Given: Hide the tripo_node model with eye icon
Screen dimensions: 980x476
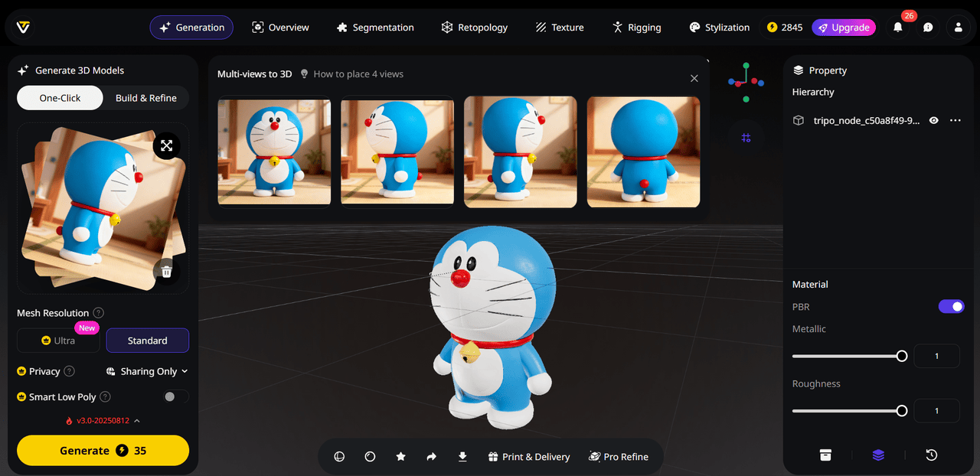Looking at the screenshot, I should [933, 120].
